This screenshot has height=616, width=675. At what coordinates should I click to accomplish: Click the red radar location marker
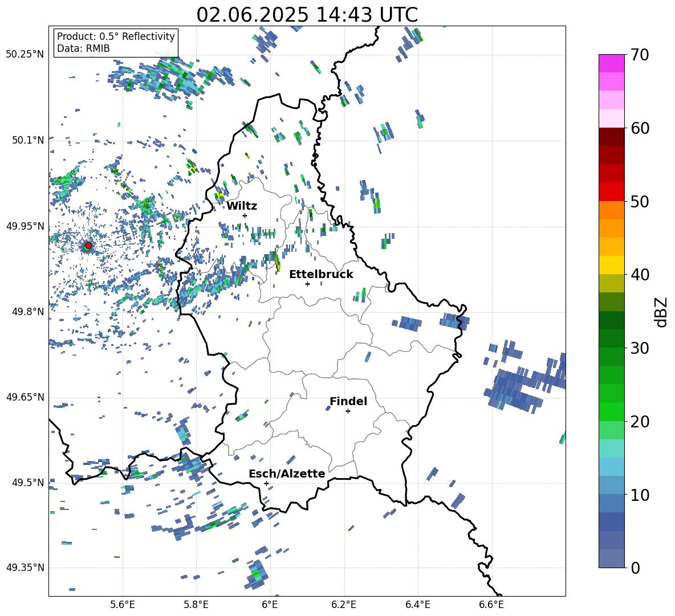(x=88, y=246)
